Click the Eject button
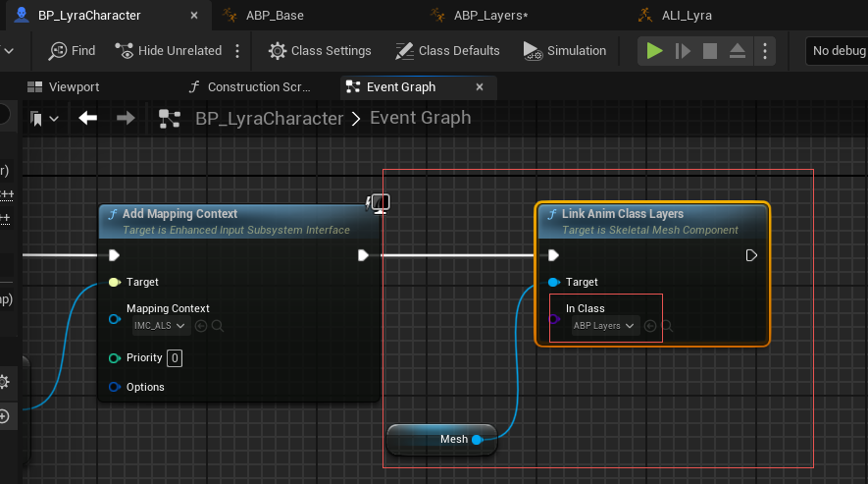Image resolution: width=868 pixels, height=484 pixels. click(738, 51)
